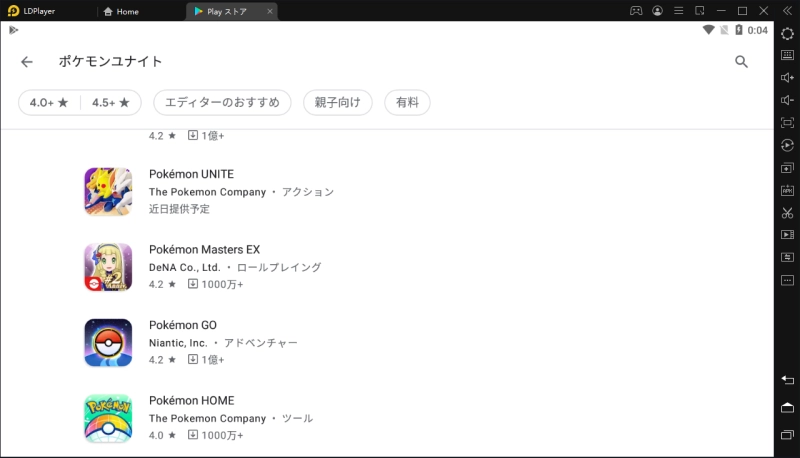Close the Play ストア tab
The height and width of the screenshot is (458, 800).
click(x=268, y=12)
